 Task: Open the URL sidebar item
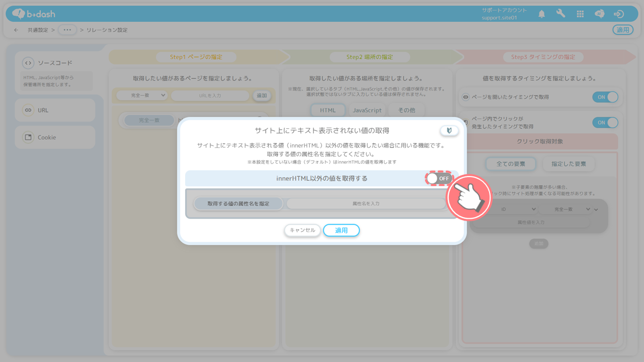(x=54, y=110)
